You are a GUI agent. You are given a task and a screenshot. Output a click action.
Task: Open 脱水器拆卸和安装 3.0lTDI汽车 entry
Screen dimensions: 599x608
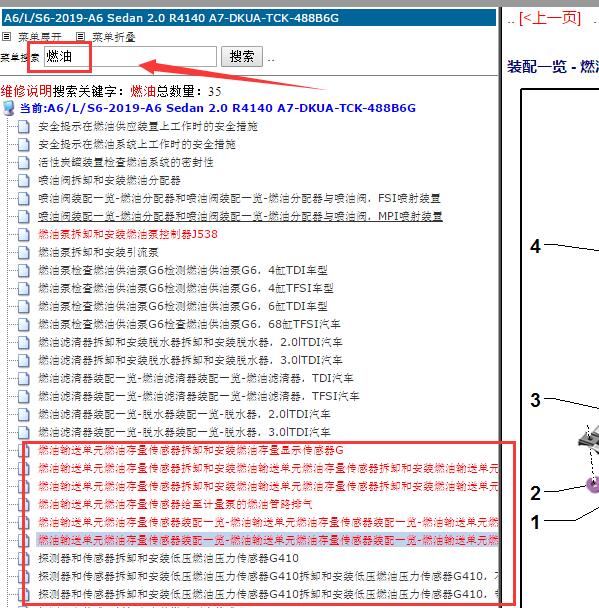tap(190, 360)
